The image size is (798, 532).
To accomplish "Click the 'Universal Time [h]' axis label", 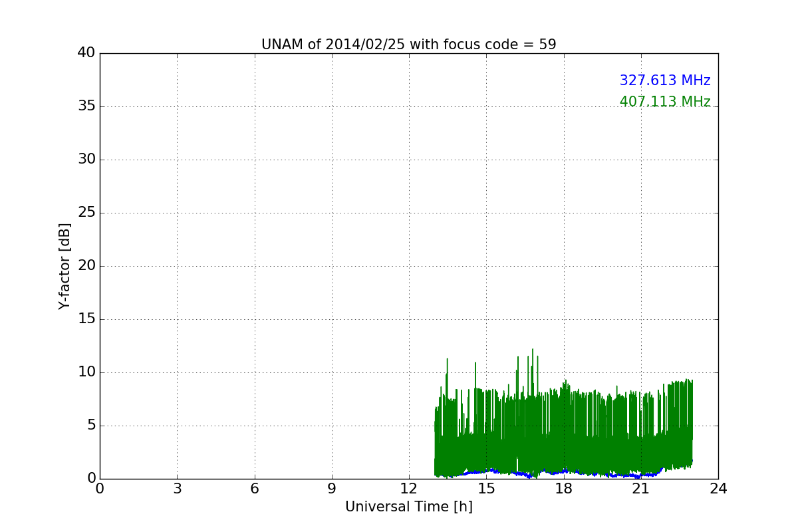I will [x=409, y=507].
